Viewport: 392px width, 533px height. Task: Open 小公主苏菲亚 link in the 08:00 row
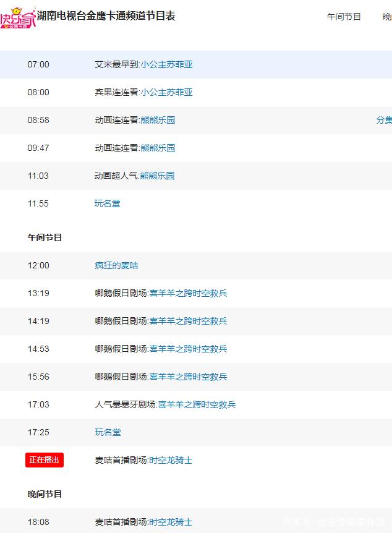click(166, 93)
